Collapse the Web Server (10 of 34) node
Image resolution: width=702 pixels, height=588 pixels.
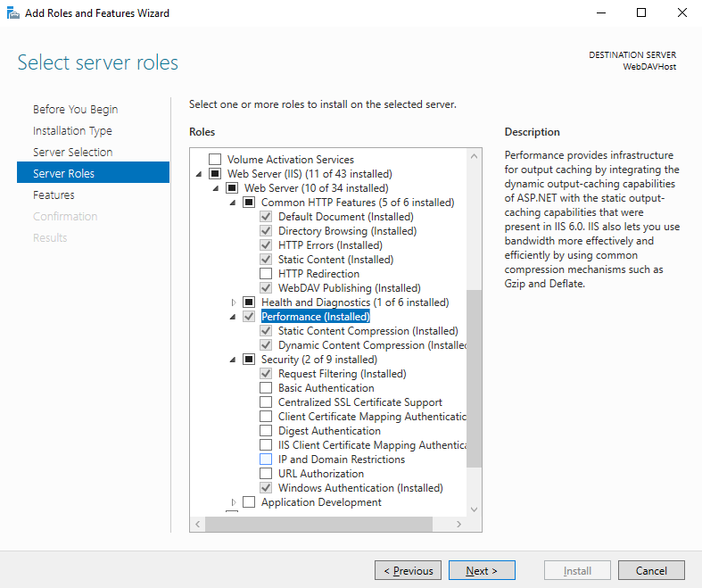pos(216,188)
